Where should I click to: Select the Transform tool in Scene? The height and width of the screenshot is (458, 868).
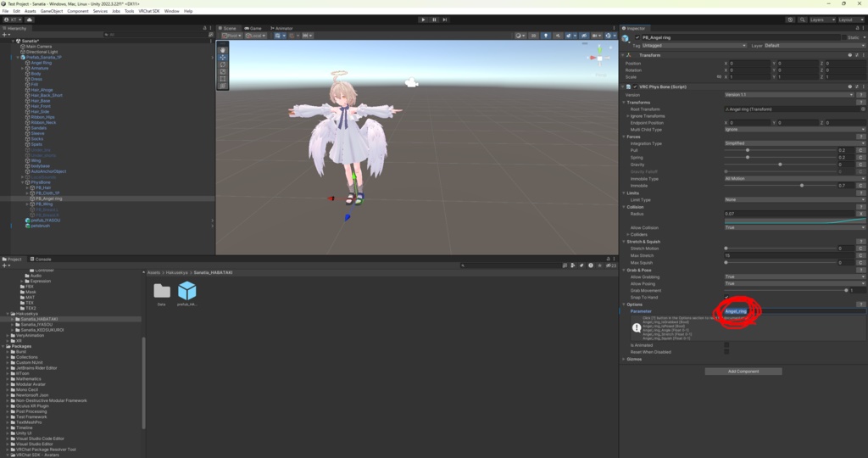click(223, 86)
